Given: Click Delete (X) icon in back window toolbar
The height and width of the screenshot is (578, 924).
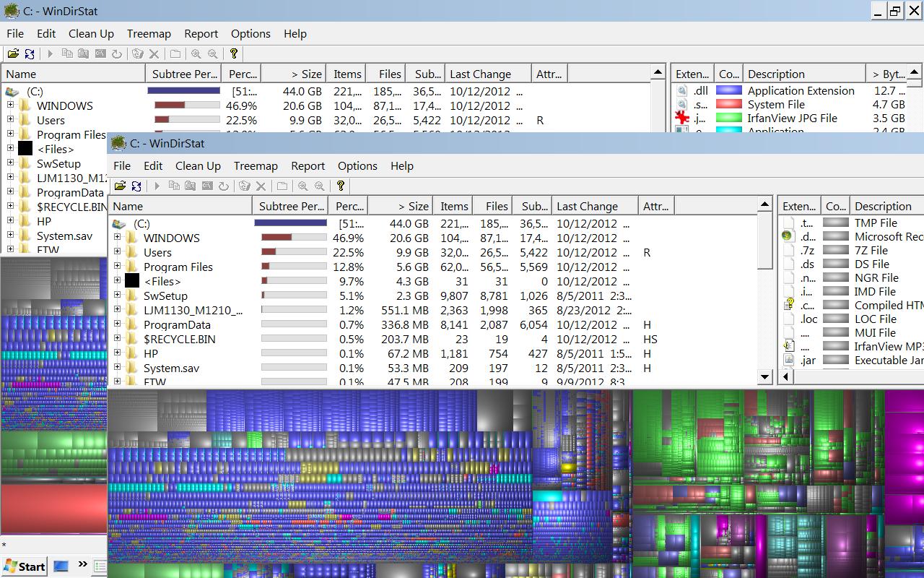Looking at the screenshot, I should pyautogui.click(x=154, y=53).
